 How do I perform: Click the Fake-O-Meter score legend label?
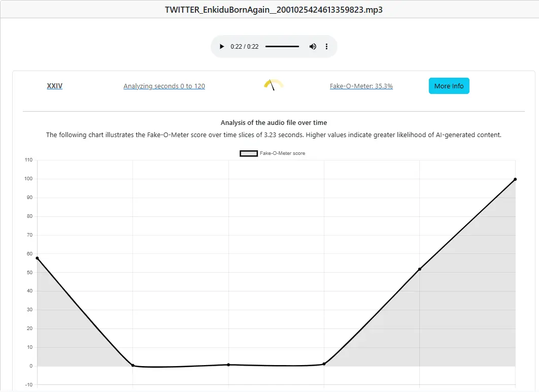pos(282,153)
